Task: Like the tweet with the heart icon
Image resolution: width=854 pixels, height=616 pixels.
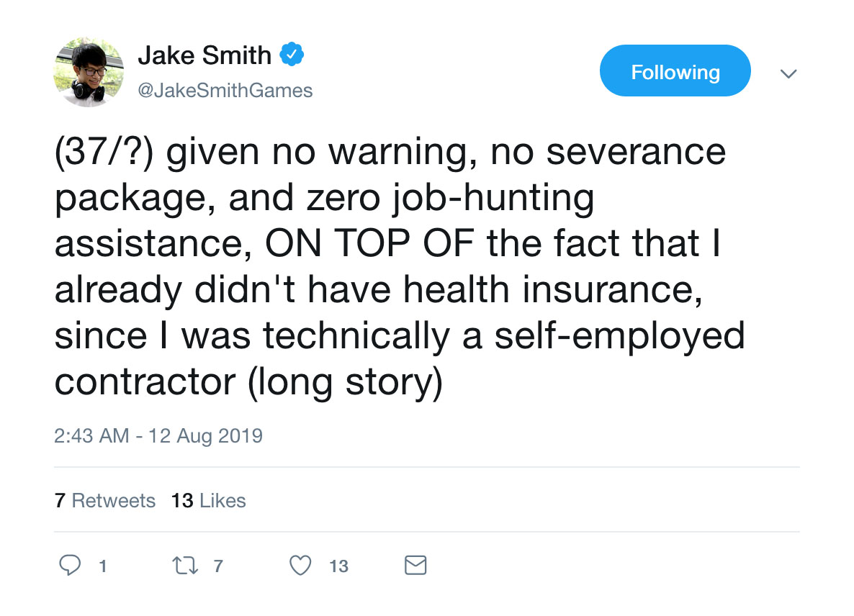Action: pyautogui.click(x=300, y=566)
